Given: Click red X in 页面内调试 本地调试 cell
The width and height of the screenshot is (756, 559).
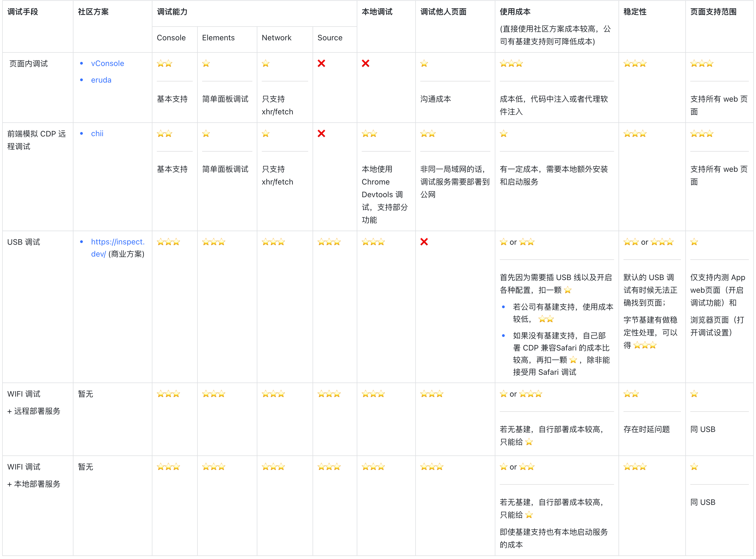Looking at the screenshot, I should 365,63.
